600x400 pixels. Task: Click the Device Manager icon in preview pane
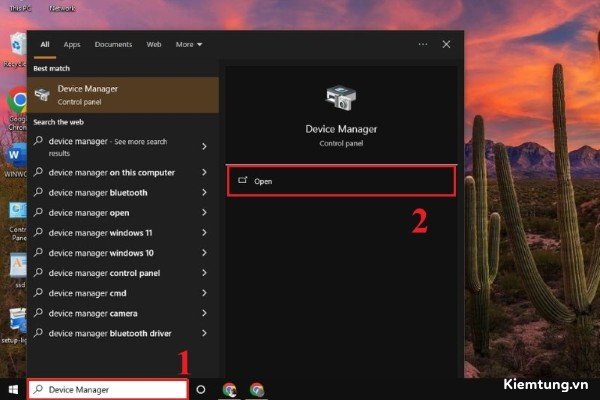341,98
